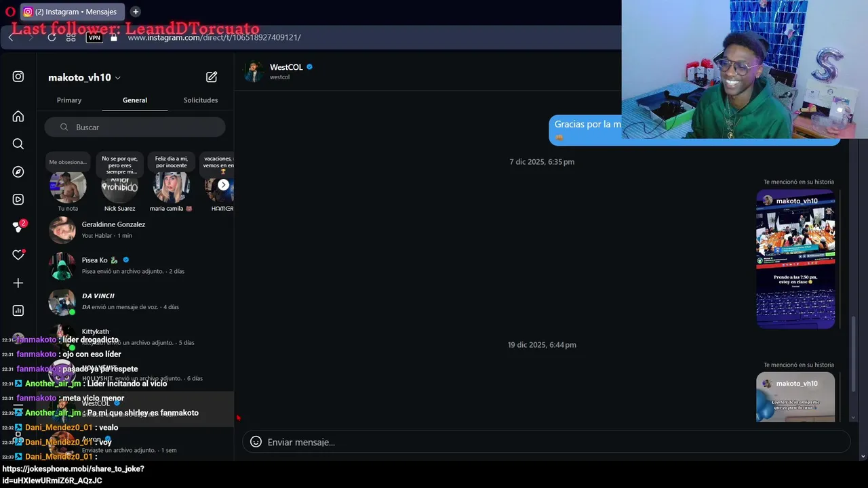
Task: Click DA VINCII profile picture
Action: click(x=62, y=302)
